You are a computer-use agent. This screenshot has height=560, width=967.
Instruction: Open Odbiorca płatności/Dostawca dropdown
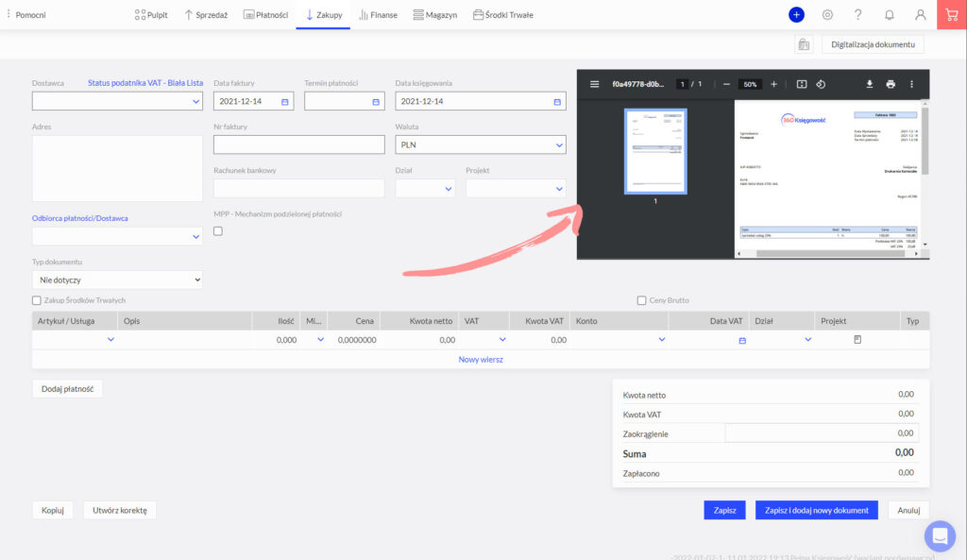pyautogui.click(x=195, y=237)
